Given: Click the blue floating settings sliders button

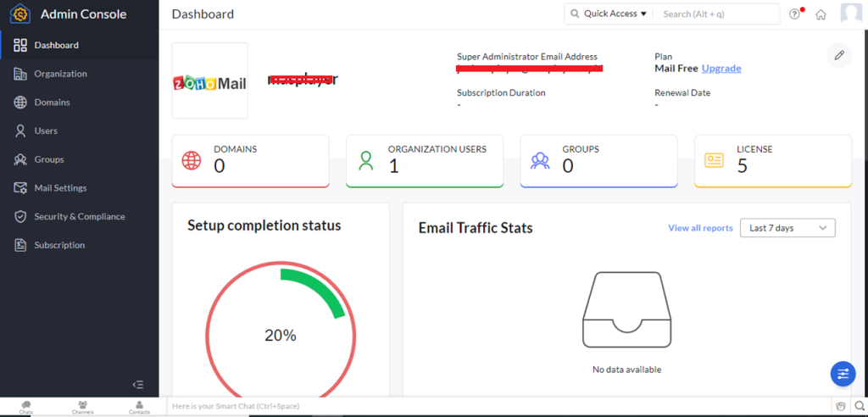Looking at the screenshot, I should (843, 373).
